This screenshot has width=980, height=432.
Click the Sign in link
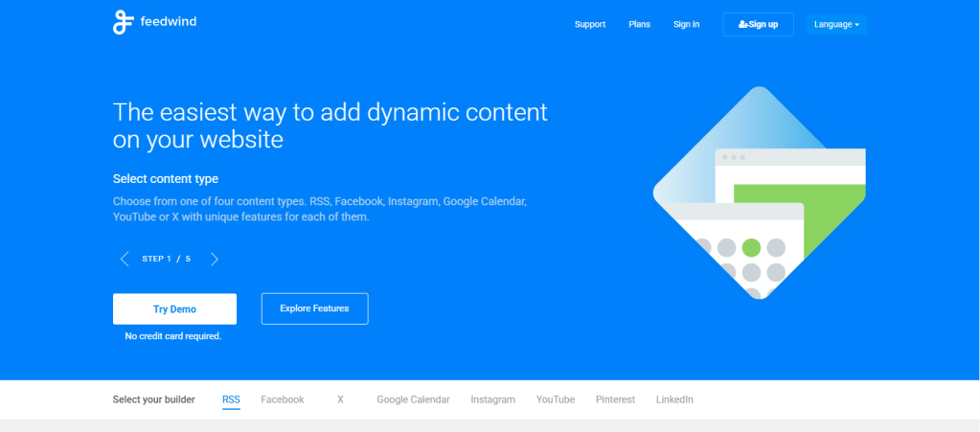686,24
